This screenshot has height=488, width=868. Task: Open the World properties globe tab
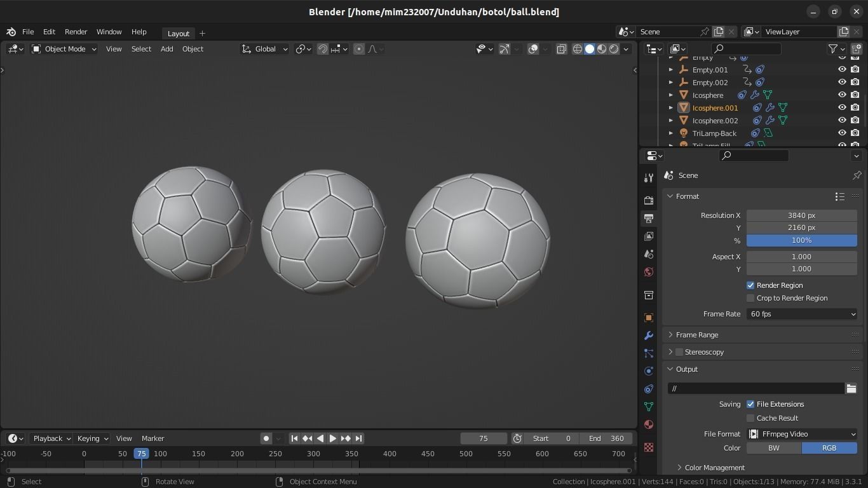649,271
